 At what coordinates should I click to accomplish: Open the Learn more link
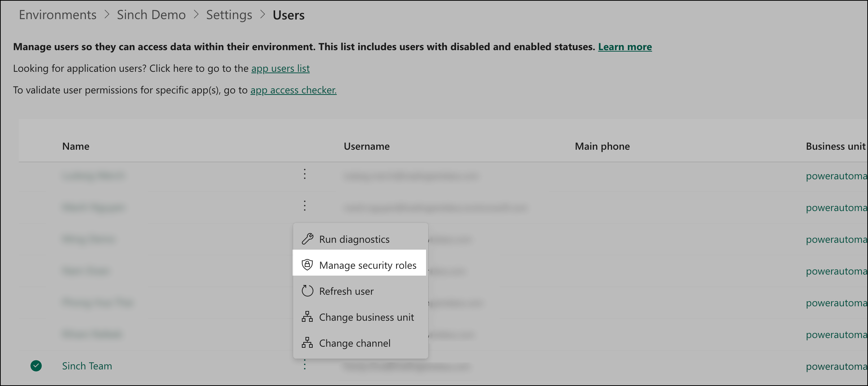625,47
